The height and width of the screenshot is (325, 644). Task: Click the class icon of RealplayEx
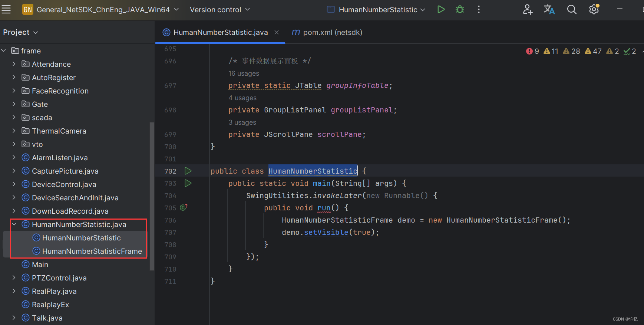pyautogui.click(x=26, y=305)
